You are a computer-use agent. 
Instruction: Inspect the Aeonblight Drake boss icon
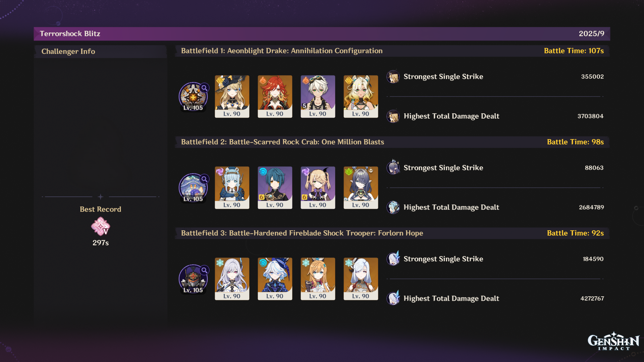point(193,97)
